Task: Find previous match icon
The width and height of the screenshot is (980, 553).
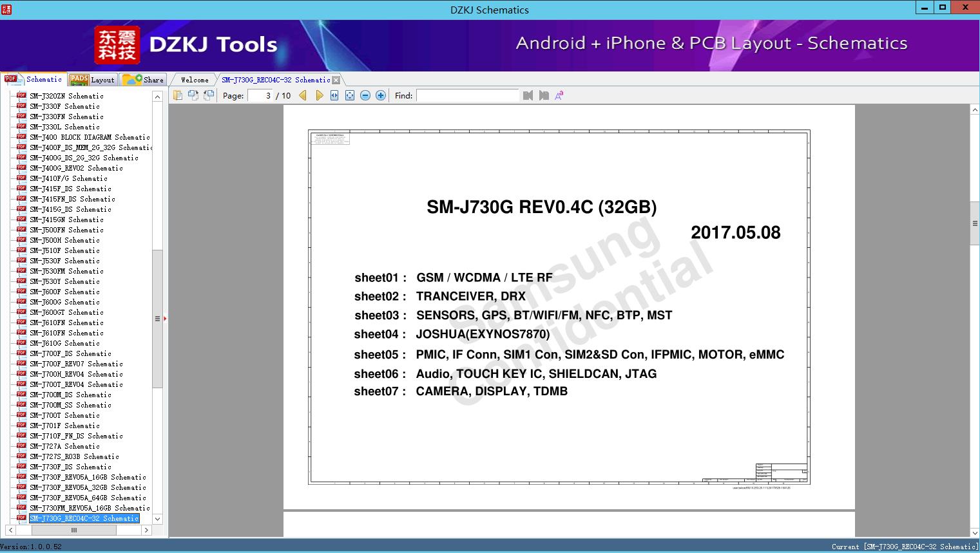Action: click(x=528, y=95)
